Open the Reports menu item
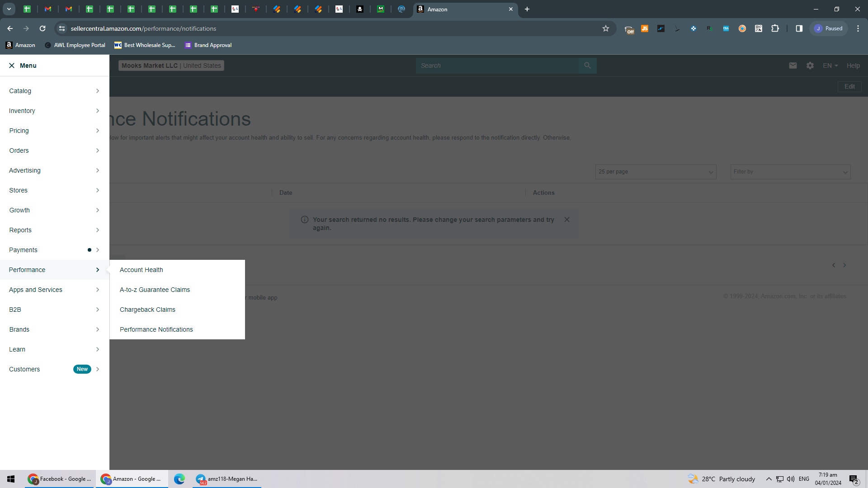This screenshot has width=868, height=488. click(x=55, y=230)
